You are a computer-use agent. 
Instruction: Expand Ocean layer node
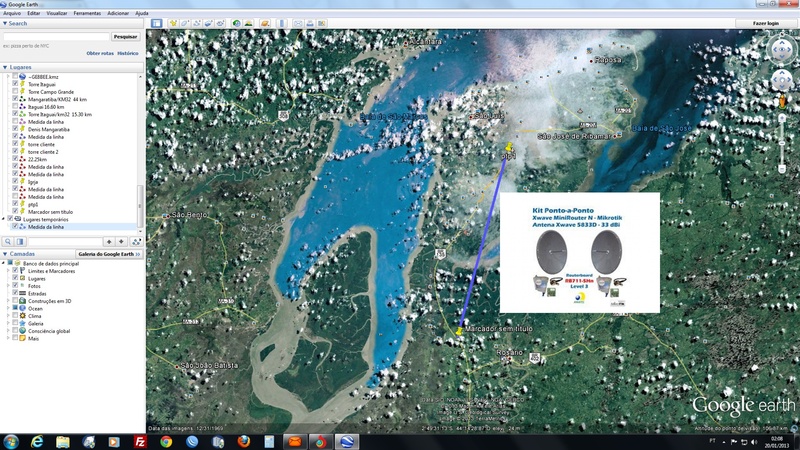tap(9, 309)
